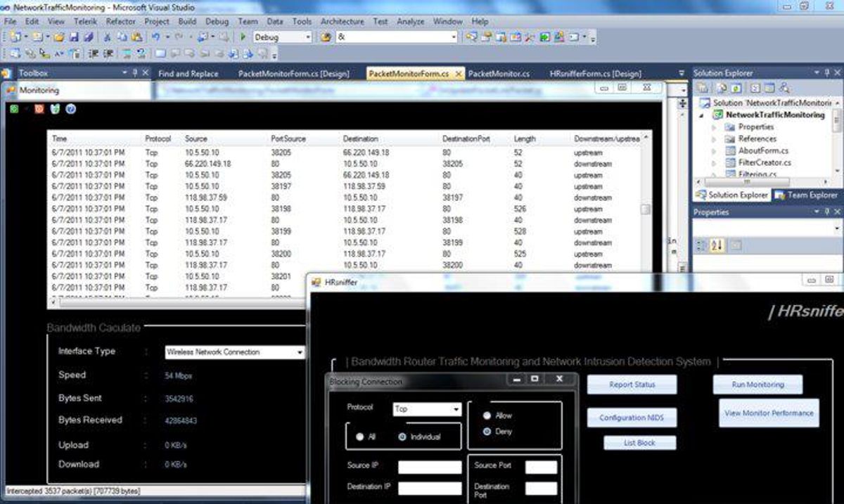Click the Find in Files icon beside search box
Screen dimensions: 844x504
coord(326,37)
